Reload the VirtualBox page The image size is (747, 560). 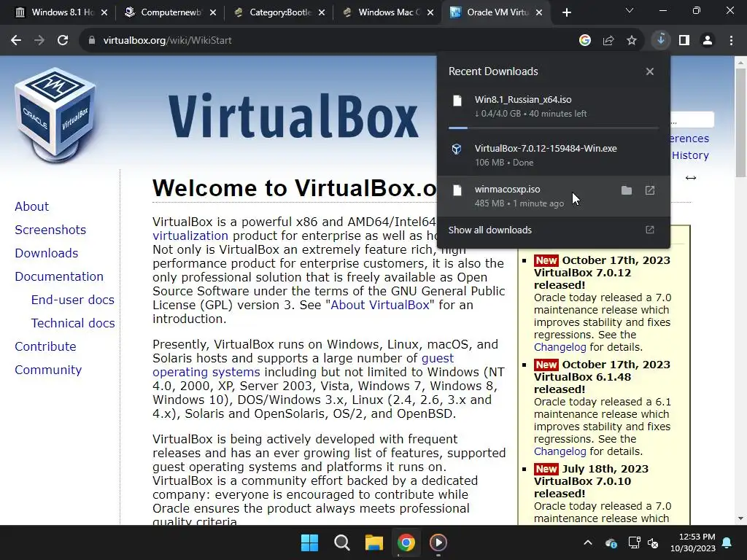tap(63, 41)
